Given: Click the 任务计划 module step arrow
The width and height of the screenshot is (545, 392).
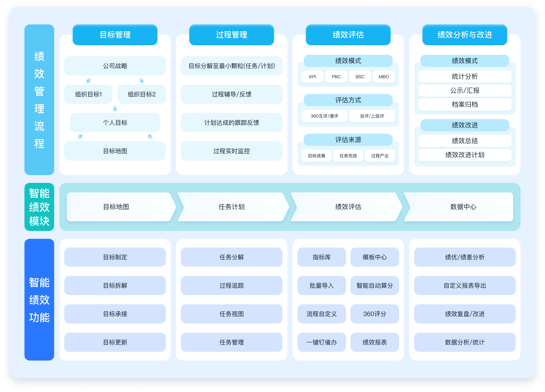Looking at the screenshot, I should pyautogui.click(x=233, y=207).
